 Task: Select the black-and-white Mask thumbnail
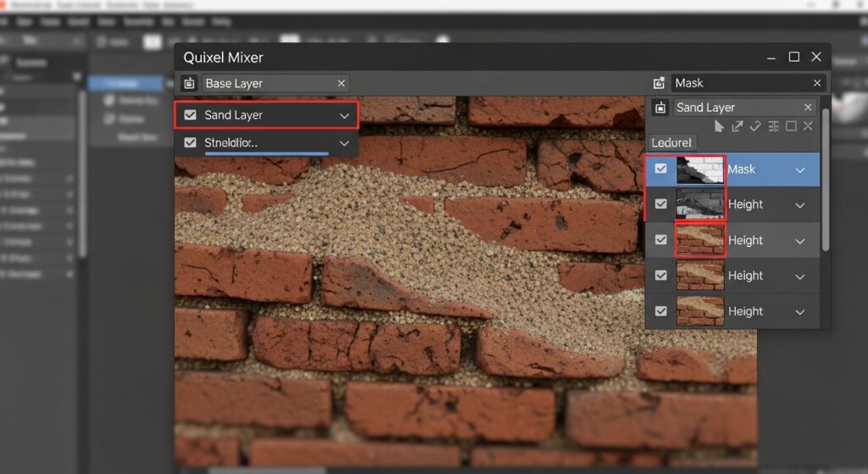click(700, 170)
